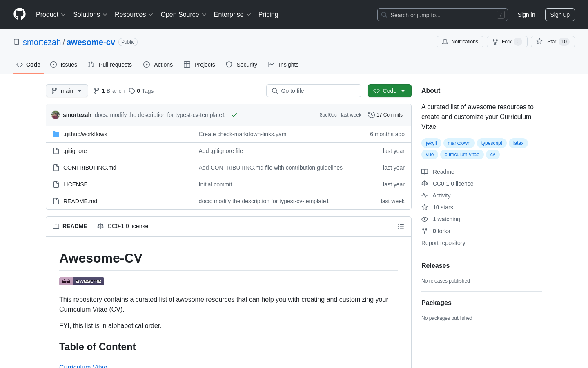588x368 pixels.
Task: Switch to the Security tab
Action: (x=242, y=65)
